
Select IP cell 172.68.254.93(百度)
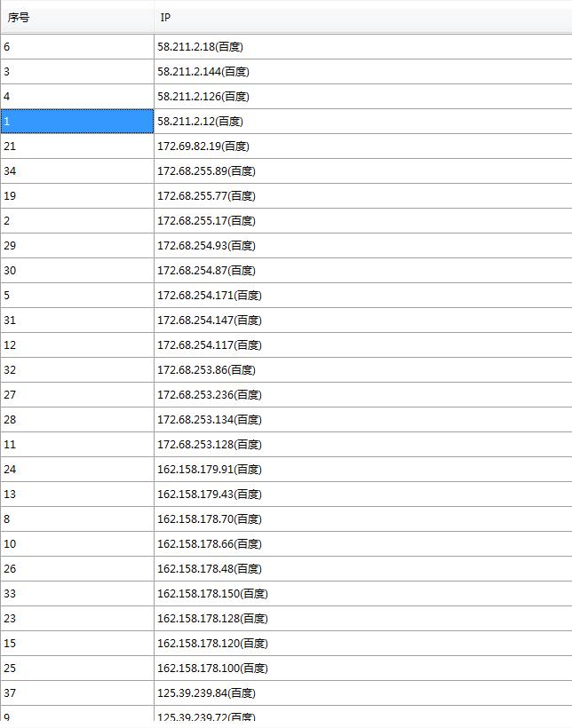point(363,246)
